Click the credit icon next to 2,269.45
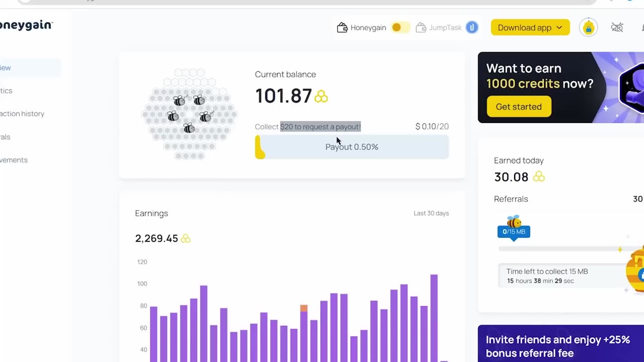The height and width of the screenshot is (362, 644). [186, 238]
